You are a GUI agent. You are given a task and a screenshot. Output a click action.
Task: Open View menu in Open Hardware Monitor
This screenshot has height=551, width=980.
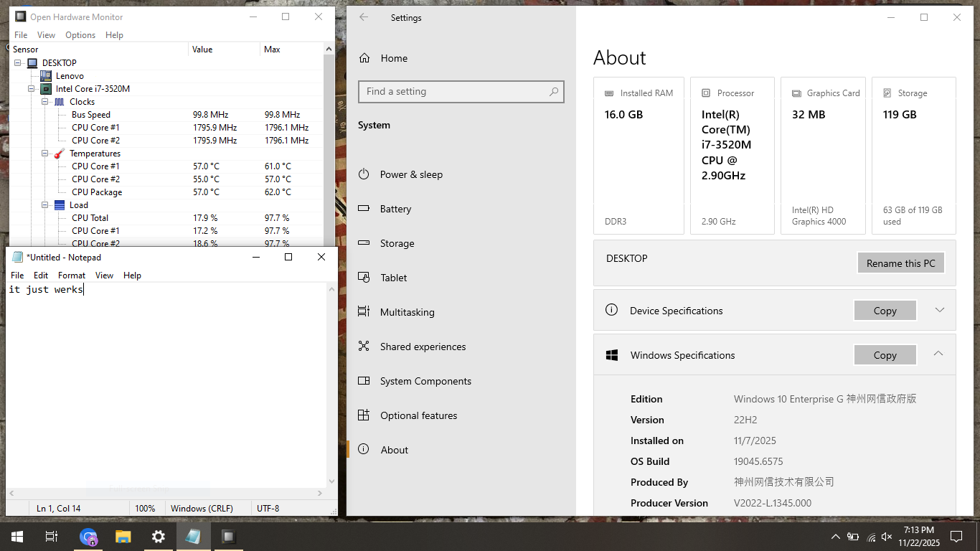(x=46, y=34)
